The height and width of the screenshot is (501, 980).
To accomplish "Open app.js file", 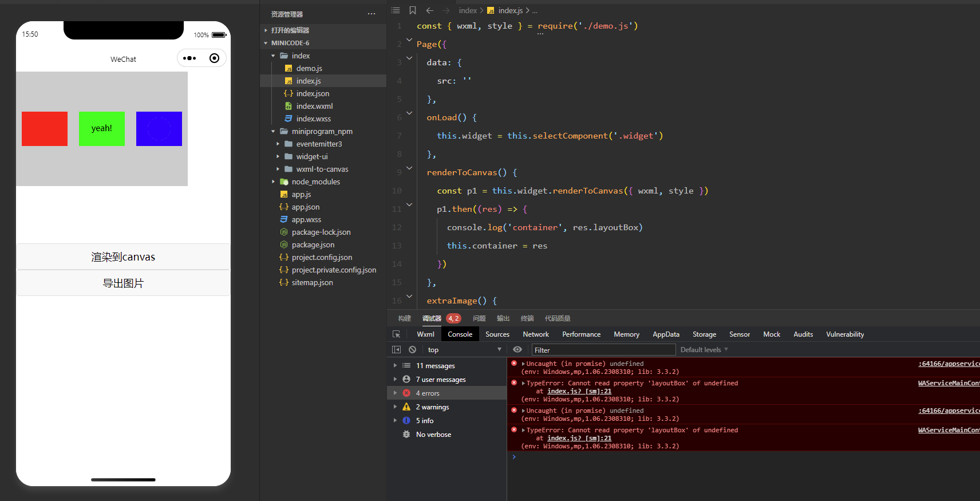I will pyautogui.click(x=301, y=194).
